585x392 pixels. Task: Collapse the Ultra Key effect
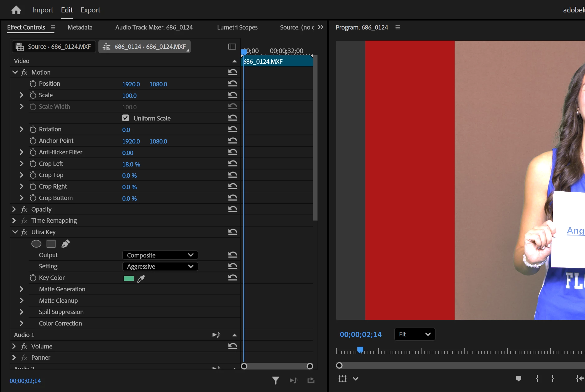pos(15,232)
